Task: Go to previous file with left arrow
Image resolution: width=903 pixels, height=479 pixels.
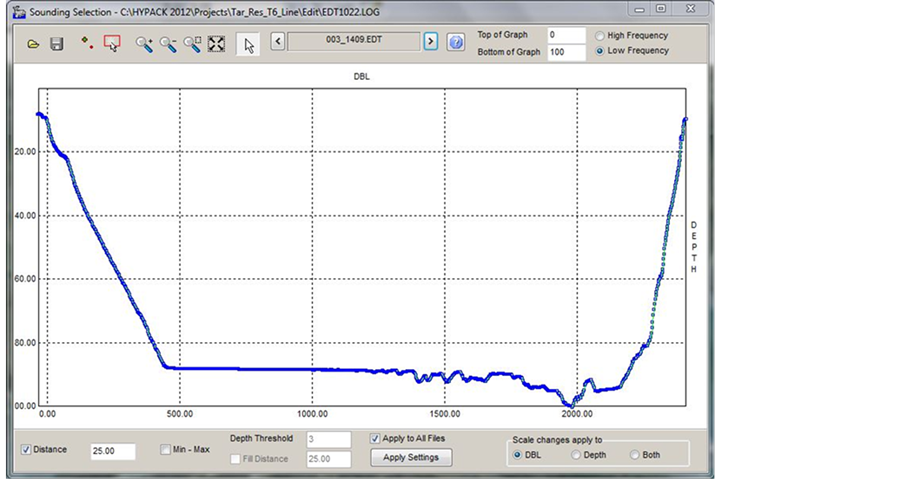Action: pyautogui.click(x=278, y=41)
